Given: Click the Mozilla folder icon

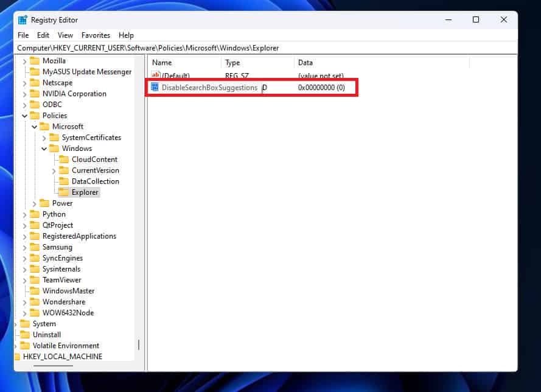Looking at the screenshot, I should pos(35,61).
